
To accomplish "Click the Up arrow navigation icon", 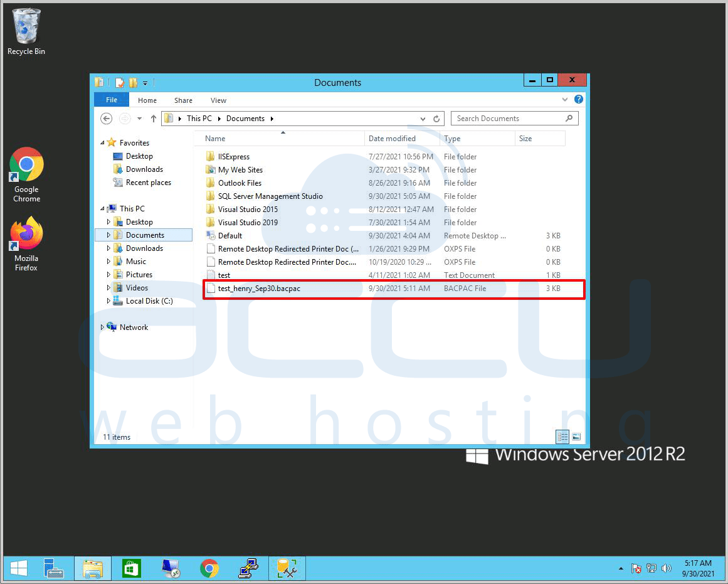I will point(154,119).
